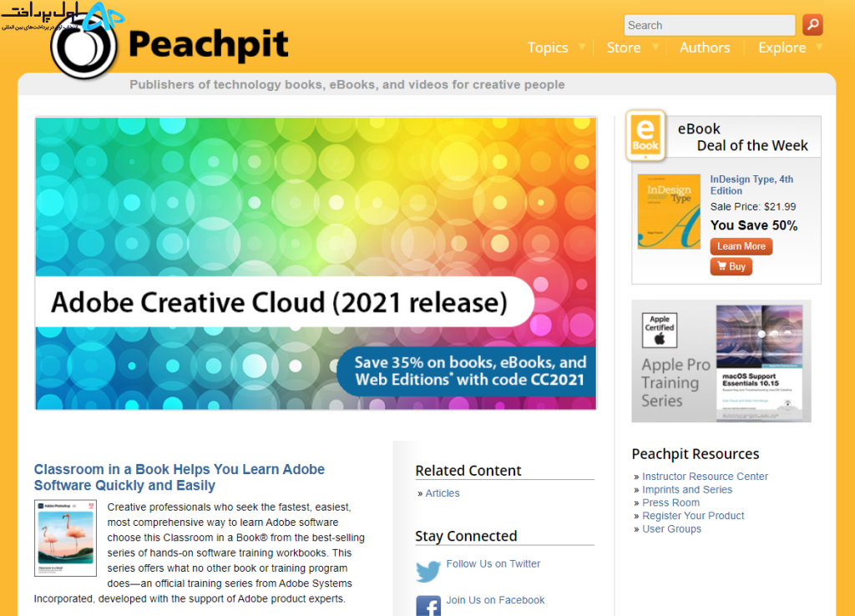Open the Apple Pro Training Series text
Viewport: 855px width, 616px height.
pyautogui.click(x=675, y=382)
